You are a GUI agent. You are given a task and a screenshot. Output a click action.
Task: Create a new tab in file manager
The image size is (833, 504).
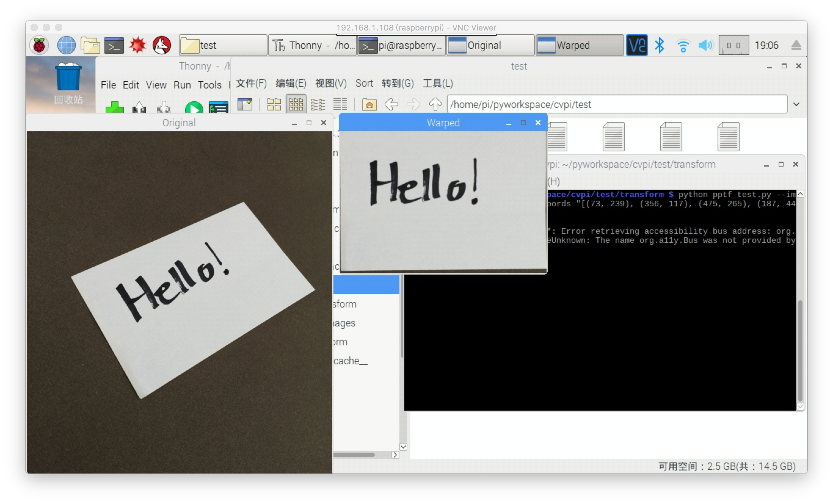pos(245,104)
